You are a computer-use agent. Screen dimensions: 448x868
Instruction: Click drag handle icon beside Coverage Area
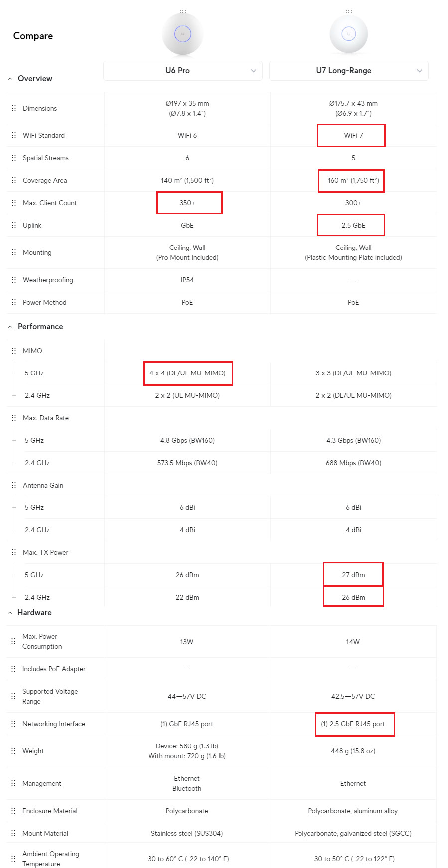coord(14,180)
